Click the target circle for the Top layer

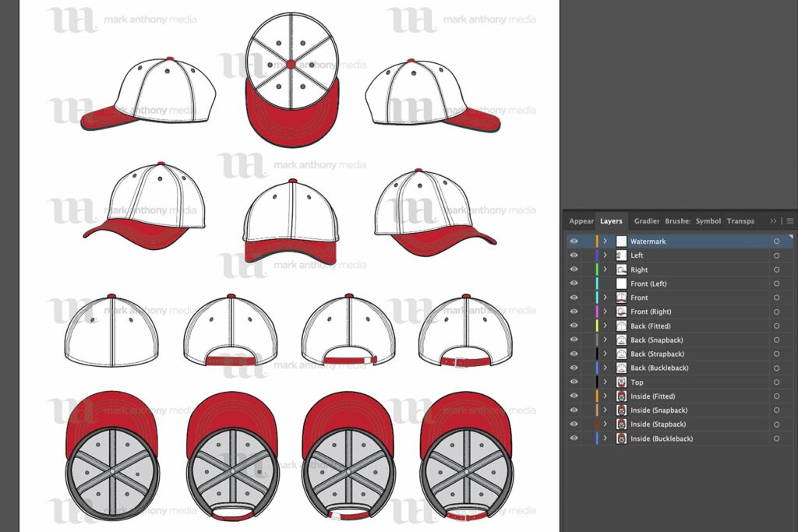[775, 382]
